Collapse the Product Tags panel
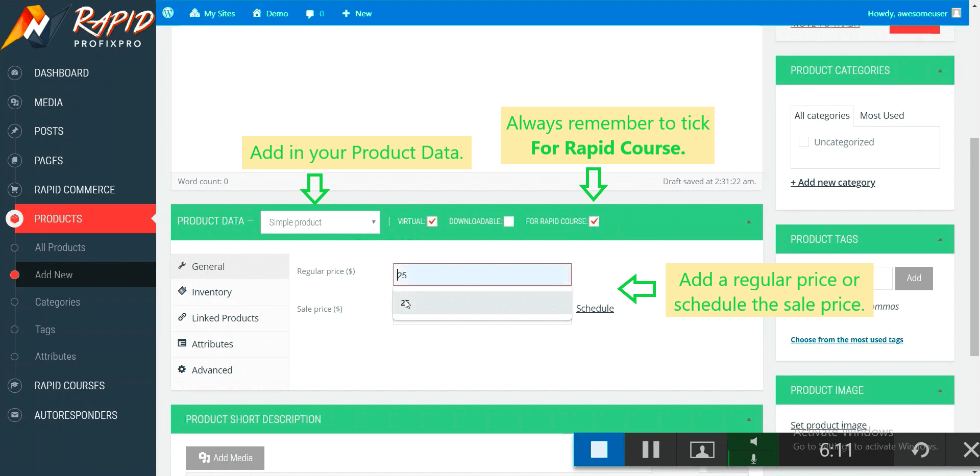Image resolution: width=980 pixels, height=476 pixels. click(x=940, y=240)
